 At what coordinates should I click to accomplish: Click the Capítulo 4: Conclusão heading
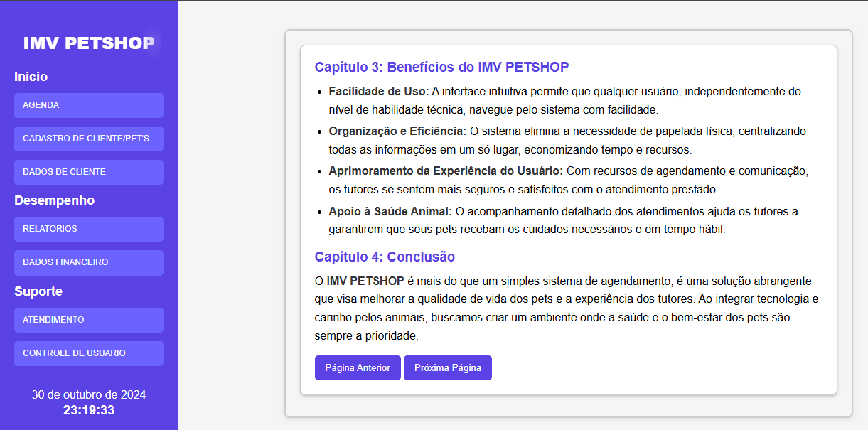click(385, 257)
